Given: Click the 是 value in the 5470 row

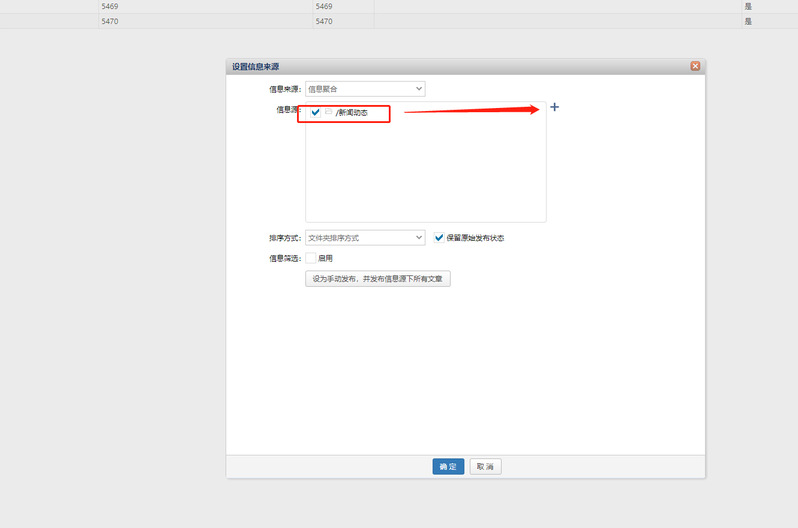Looking at the screenshot, I should click(x=748, y=21).
